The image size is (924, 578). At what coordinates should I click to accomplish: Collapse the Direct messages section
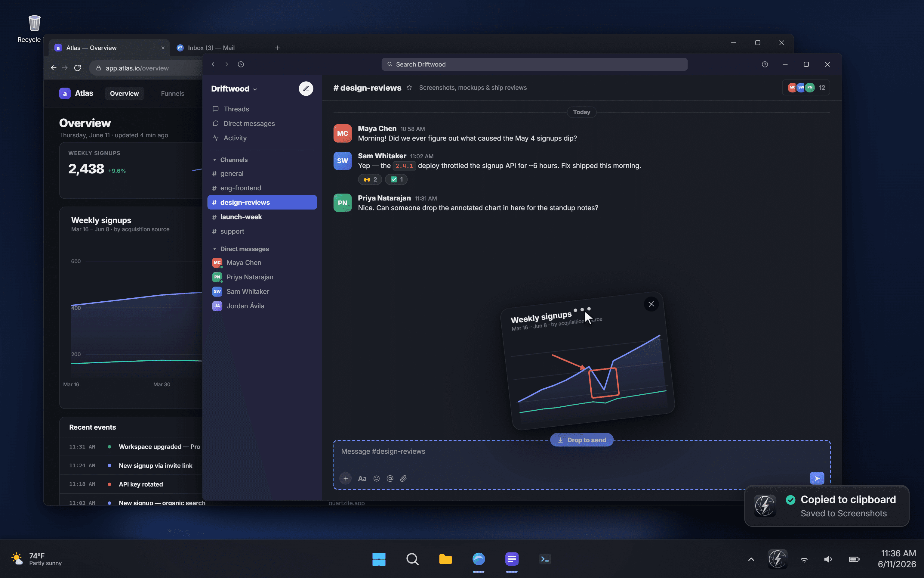pyautogui.click(x=241, y=249)
